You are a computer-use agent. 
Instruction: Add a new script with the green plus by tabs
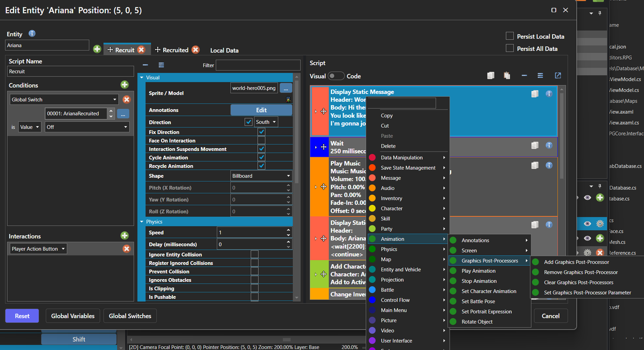97,49
